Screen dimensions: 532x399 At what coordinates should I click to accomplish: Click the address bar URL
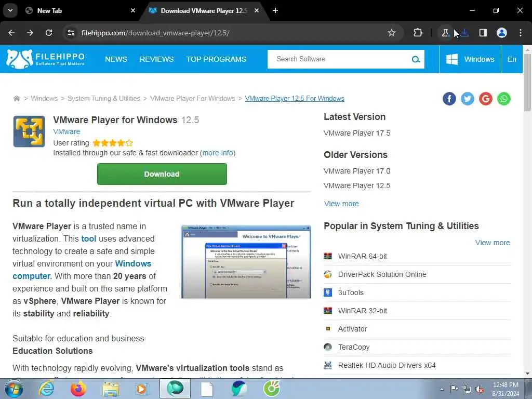click(x=155, y=33)
